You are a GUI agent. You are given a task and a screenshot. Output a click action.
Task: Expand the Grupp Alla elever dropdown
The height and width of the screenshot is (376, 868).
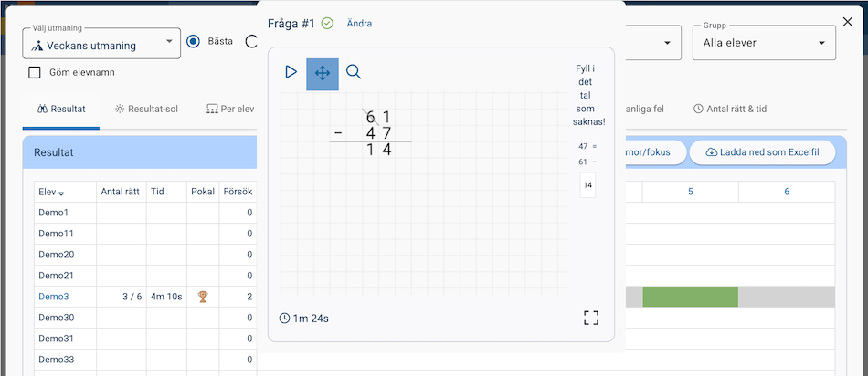click(764, 43)
